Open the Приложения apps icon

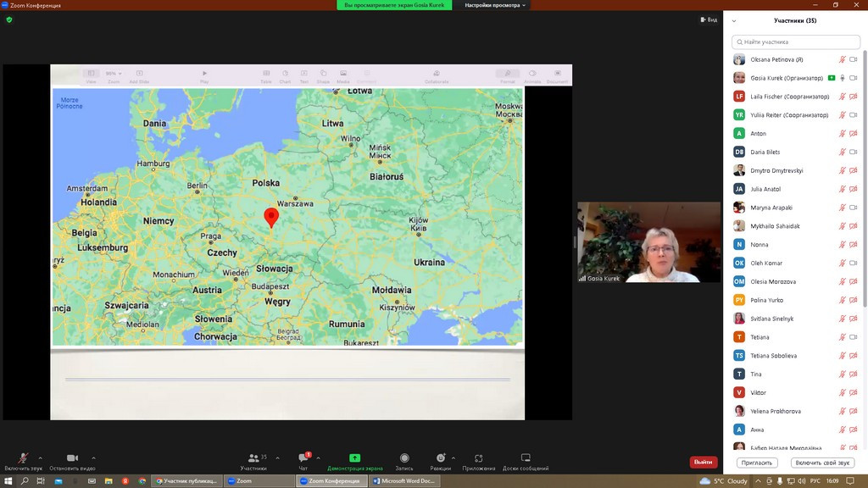pyautogui.click(x=479, y=458)
